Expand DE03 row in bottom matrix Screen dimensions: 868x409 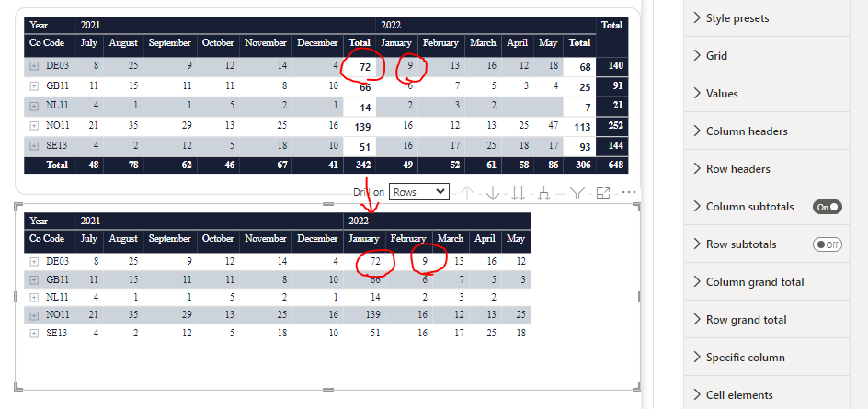(34, 261)
